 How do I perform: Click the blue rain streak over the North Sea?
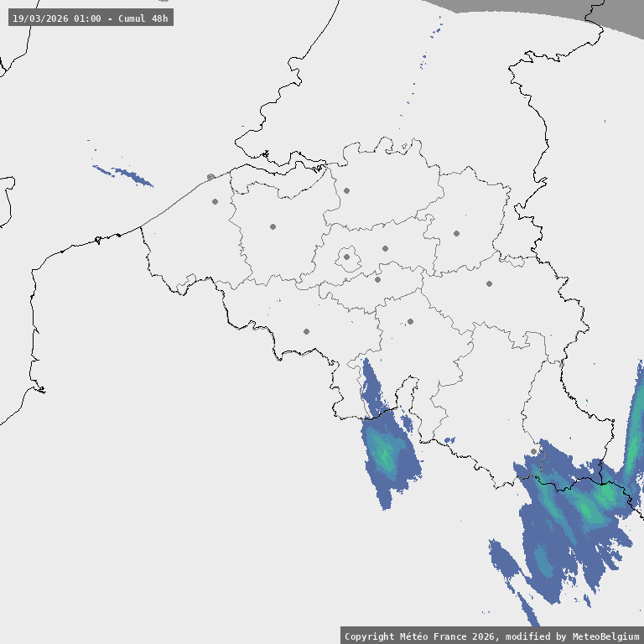pyautogui.click(x=126, y=175)
